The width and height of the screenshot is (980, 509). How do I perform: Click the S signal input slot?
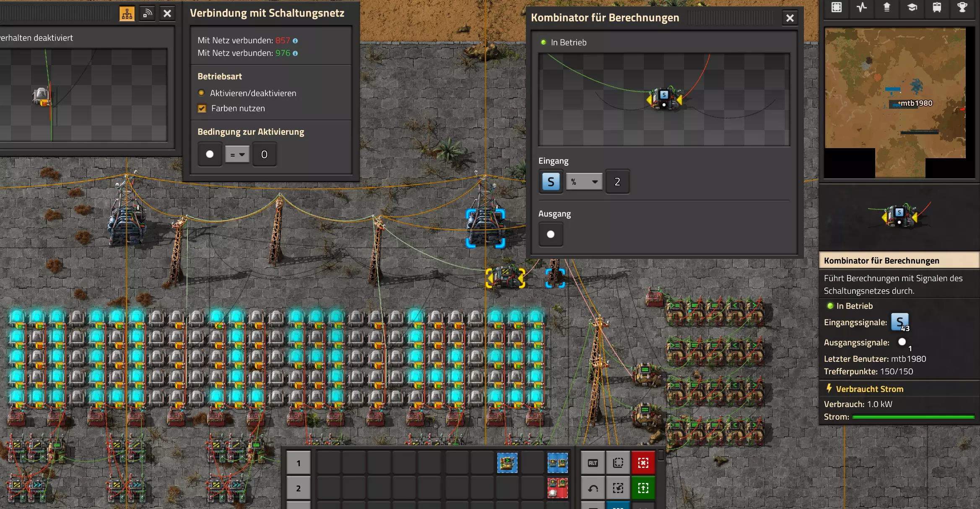click(551, 182)
